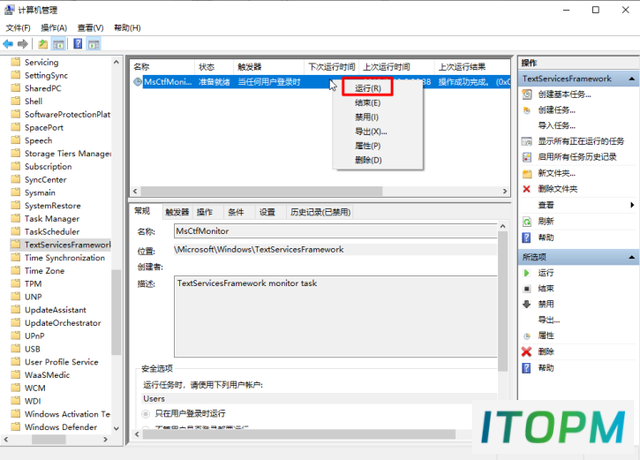Choose 属性(P) in the context menu
640x460 pixels.
(x=368, y=146)
